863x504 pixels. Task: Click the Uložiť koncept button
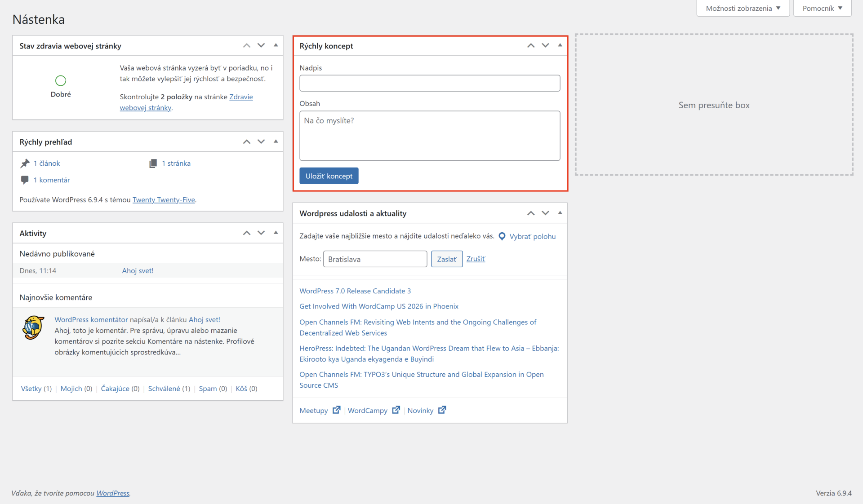(329, 176)
